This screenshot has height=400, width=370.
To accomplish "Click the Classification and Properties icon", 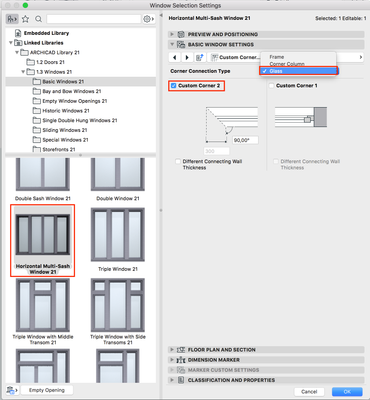I will 181,380.
